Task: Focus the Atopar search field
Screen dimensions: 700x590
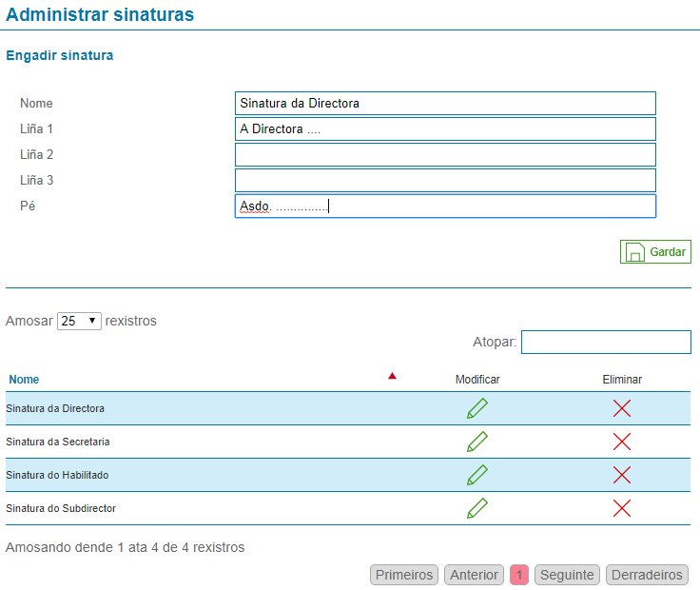Action: point(606,342)
